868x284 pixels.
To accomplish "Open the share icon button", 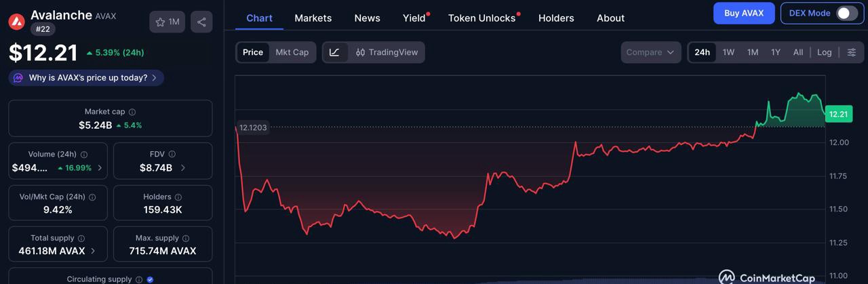I will click(x=201, y=22).
